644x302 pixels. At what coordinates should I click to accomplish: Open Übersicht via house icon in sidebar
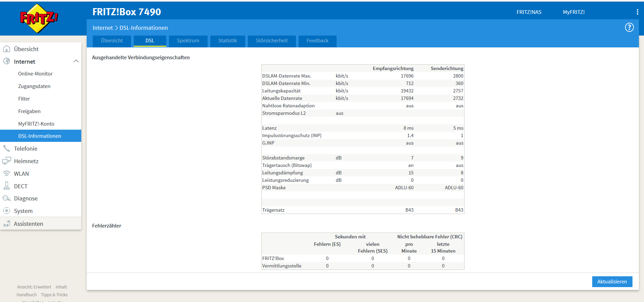(6, 49)
